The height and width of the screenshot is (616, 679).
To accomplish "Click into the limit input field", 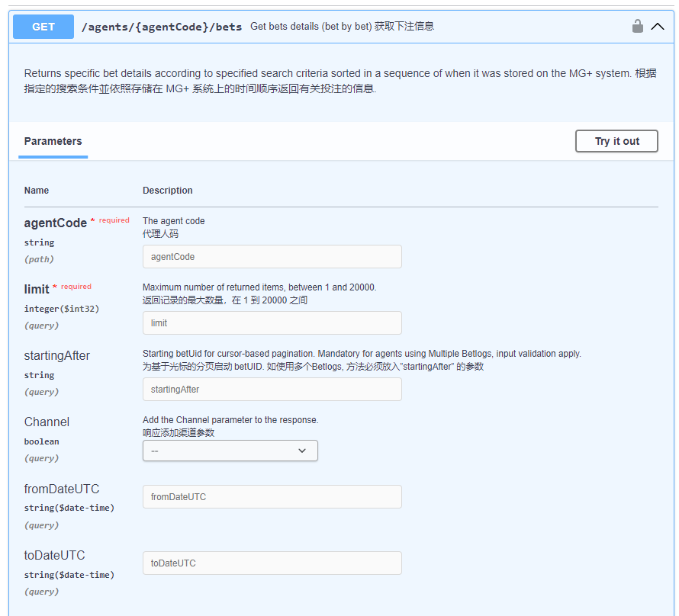I will pos(272,323).
